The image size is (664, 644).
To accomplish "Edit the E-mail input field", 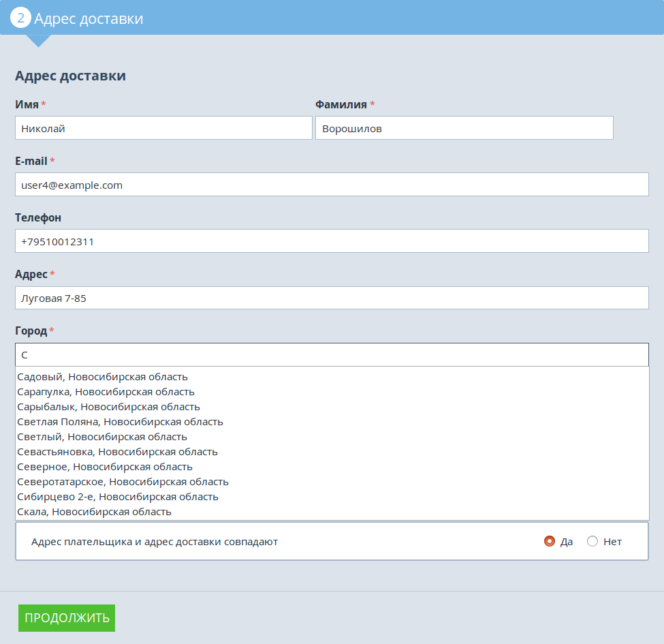I will (332, 185).
